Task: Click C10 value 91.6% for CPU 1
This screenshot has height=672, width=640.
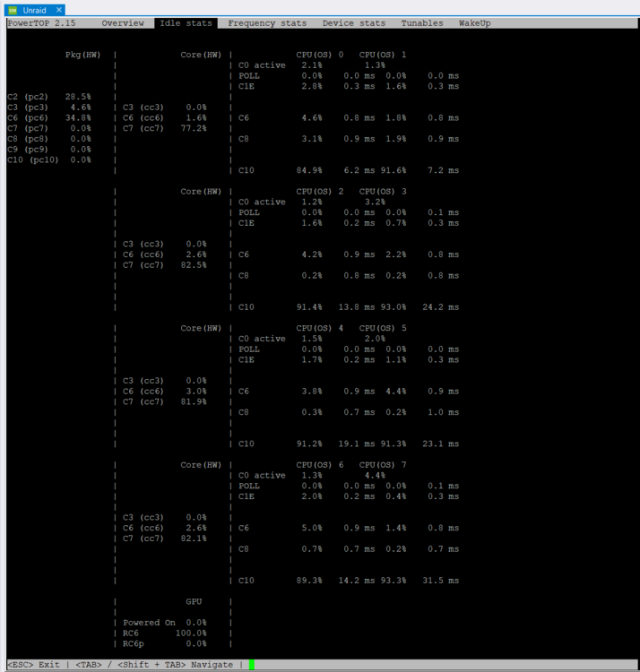Action: pyautogui.click(x=394, y=170)
